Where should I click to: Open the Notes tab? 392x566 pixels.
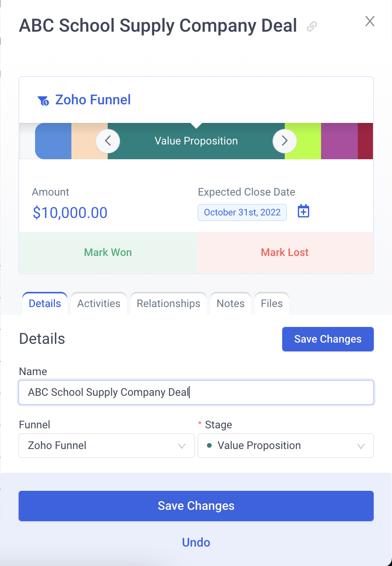tap(231, 304)
